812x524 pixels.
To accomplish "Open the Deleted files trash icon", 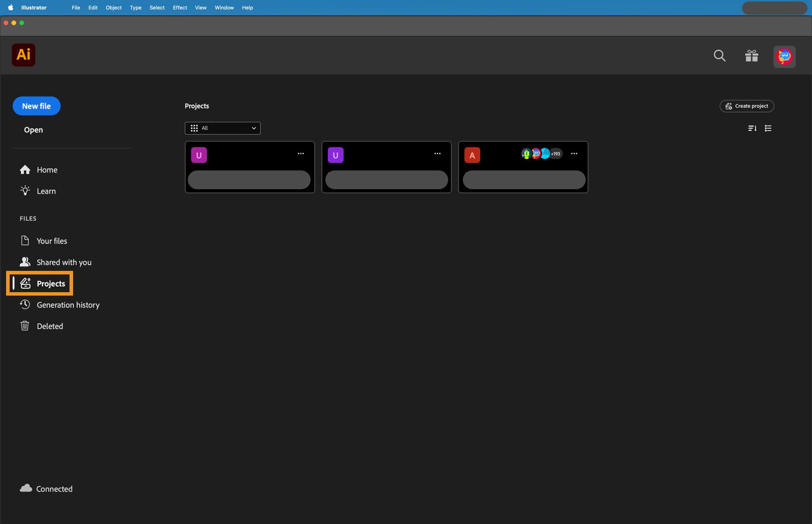I will tap(25, 326).
